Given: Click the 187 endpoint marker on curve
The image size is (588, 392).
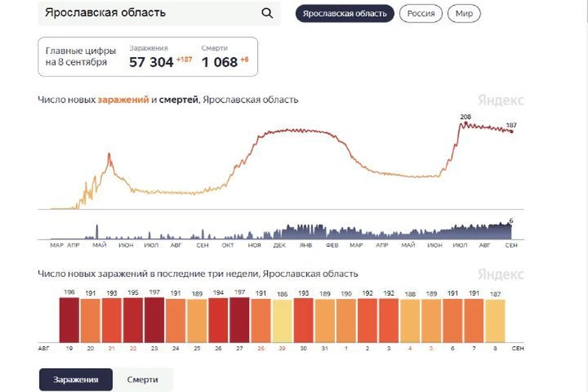Looking at the screenshot, I should [x=511, y=131].
